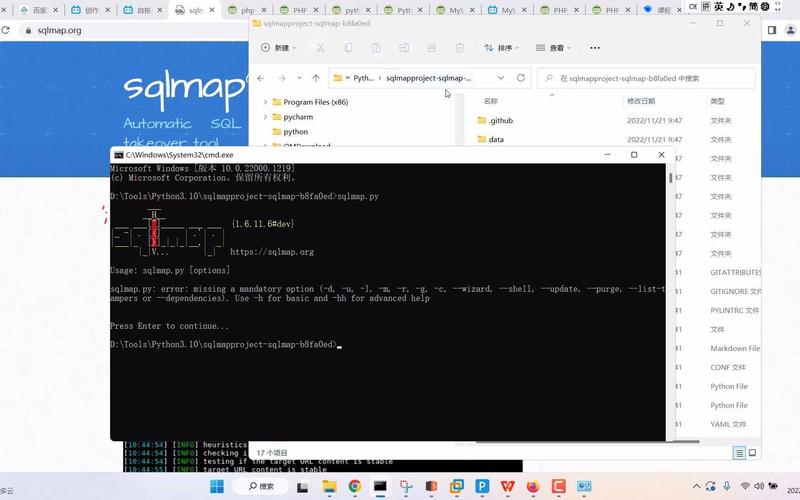Sort by 类型 column header
The width and height of the screenshot is (800, 500).
pyautogui.click(x=717, y=101)
